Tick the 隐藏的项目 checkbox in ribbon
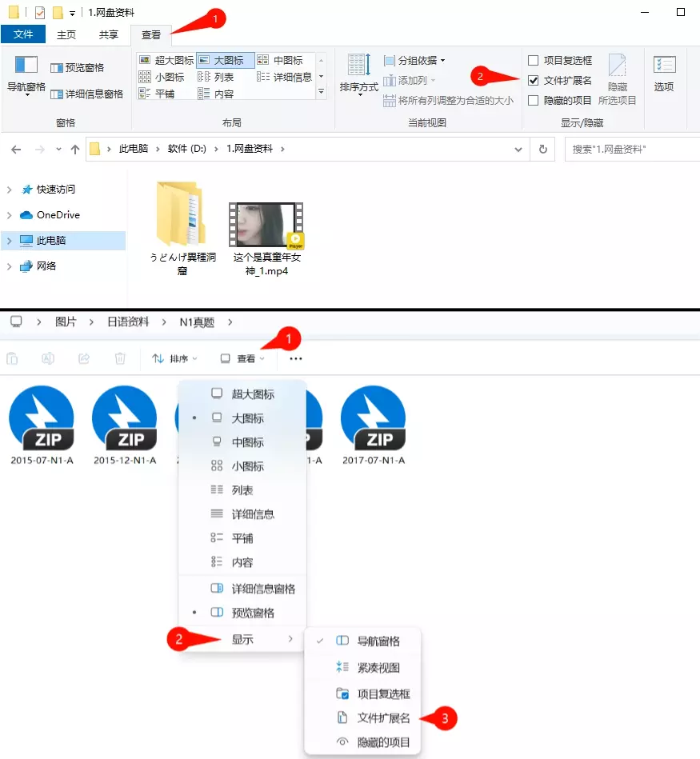The image size is (700, 759). [x=534, y=101]
